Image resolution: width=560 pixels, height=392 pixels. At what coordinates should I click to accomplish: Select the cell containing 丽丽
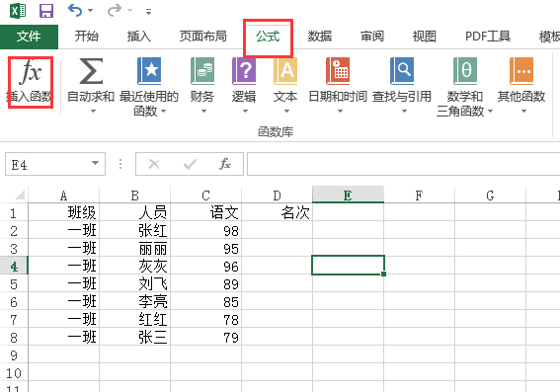pos(134,248)
